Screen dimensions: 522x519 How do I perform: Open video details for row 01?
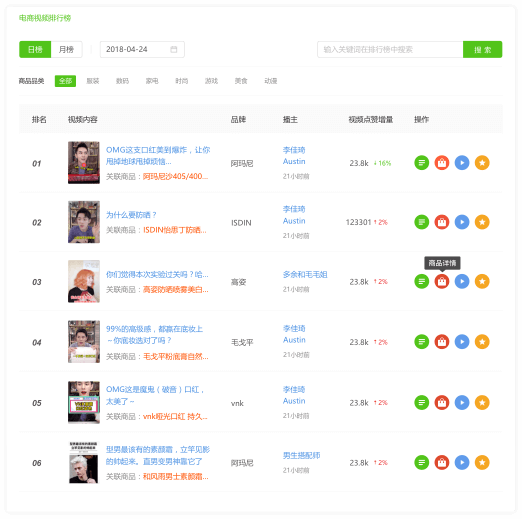421,163
